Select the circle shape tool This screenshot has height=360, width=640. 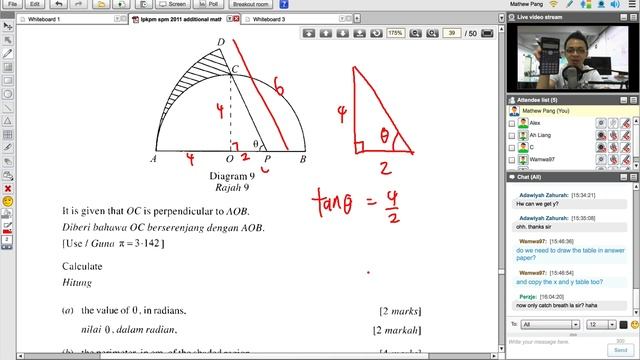7,94
